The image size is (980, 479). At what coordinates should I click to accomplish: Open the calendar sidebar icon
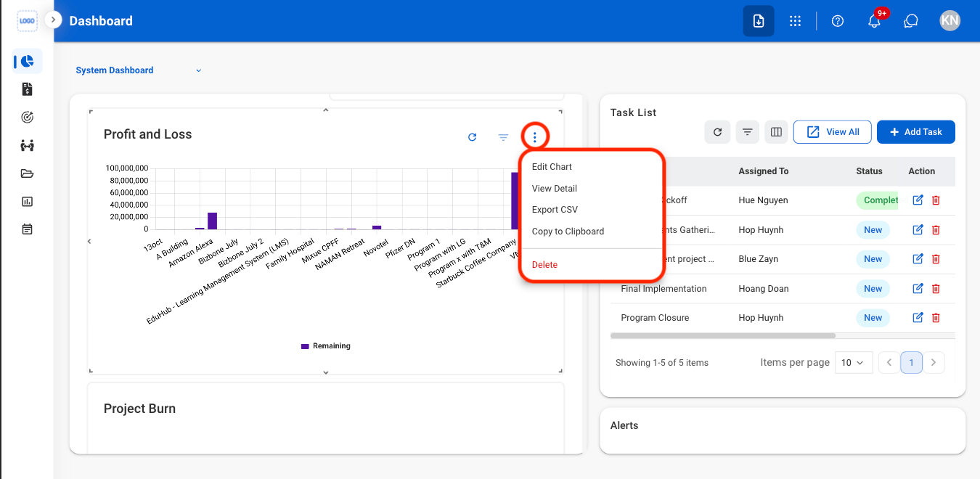pos(27,229)
